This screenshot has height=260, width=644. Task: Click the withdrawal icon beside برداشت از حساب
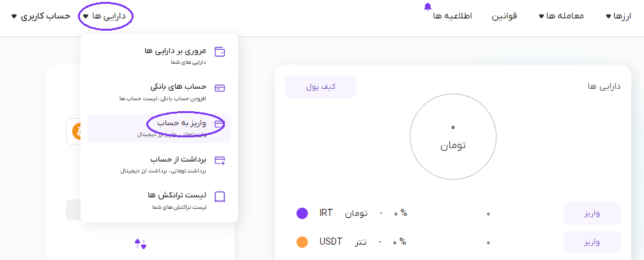pyautogui.click(x=220, y=160)
